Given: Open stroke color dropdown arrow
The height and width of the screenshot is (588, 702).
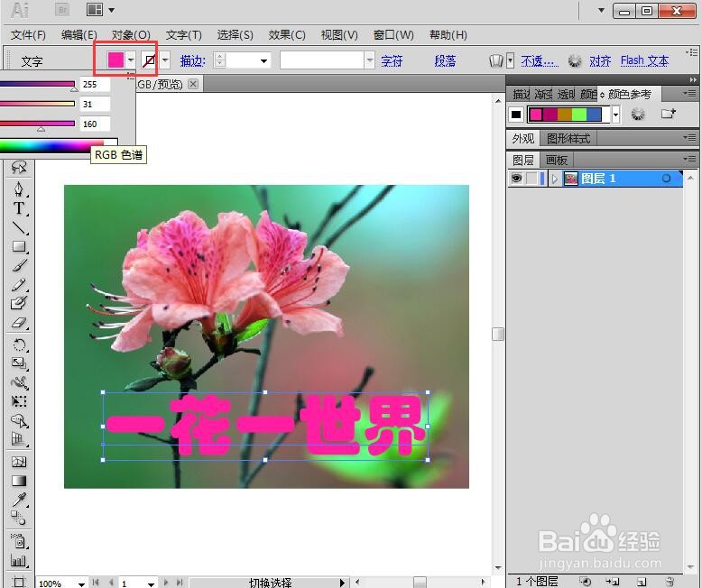Looking at the screenshot, I should (165, 60).
